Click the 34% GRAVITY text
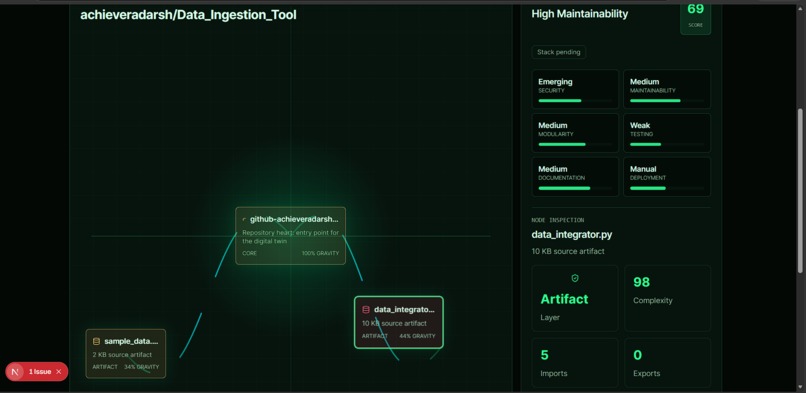Viewport: 806px width, 393px height. [x=141, y=367]
